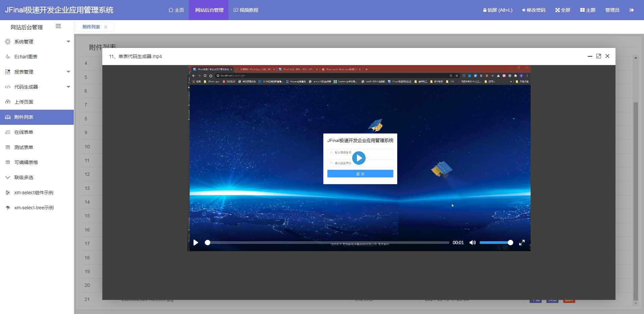644x314 pixels.
Task: Expand 系统管理 menu arrow
Action: tap(68, 42)
